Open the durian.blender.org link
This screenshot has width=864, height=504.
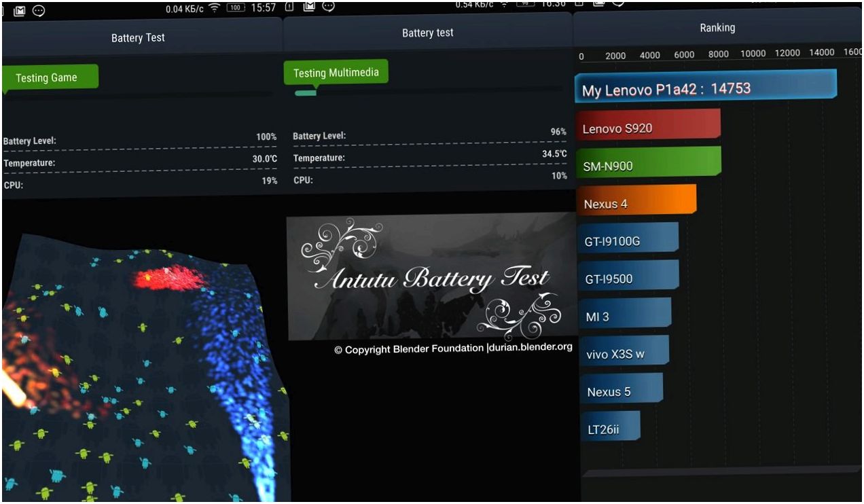coord(530,347)
